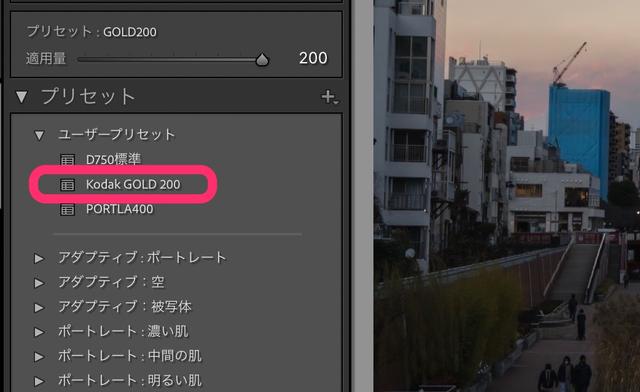Click the プリセット panel title
Image resolution: width=640 pixels, height=392 pixels.
pos(88,97)
